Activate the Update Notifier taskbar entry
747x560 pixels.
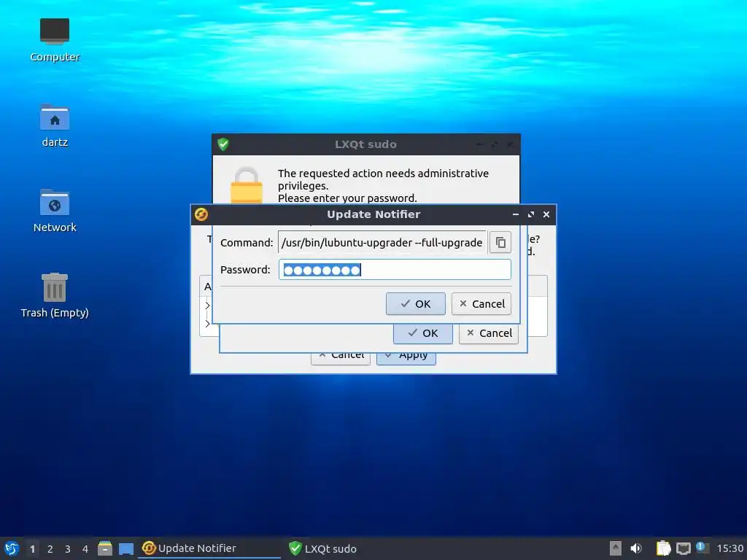click(x=209, y=548)
